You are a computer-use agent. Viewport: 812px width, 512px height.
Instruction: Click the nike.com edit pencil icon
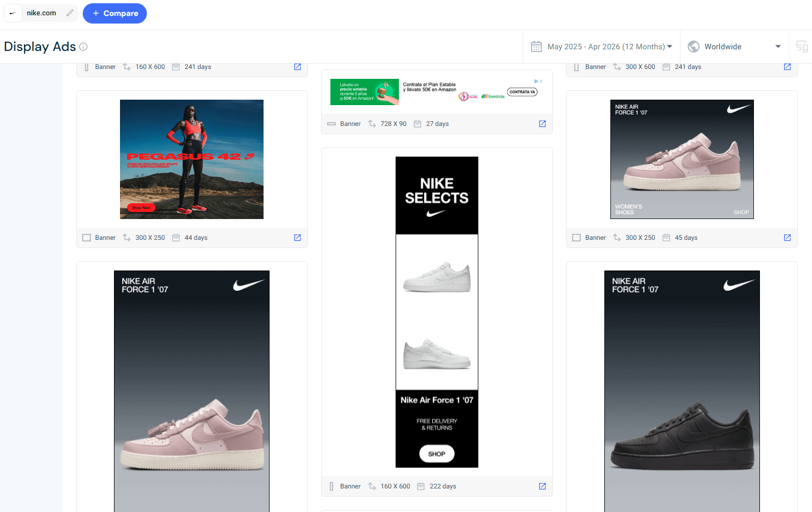(x=70, y=13)
